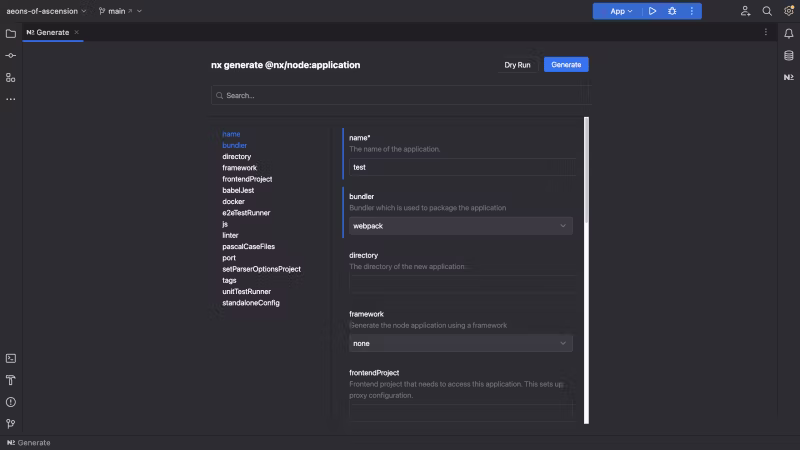Open the main branch dropdown
The image size is (800, 450).
point(120,11)
